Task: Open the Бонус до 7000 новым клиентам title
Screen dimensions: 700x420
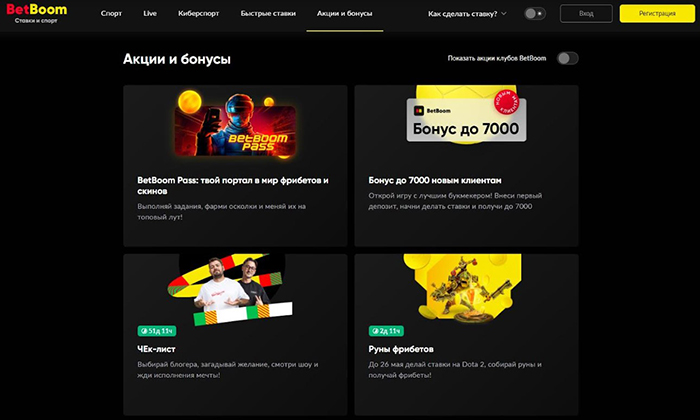Action: [435, 180]
